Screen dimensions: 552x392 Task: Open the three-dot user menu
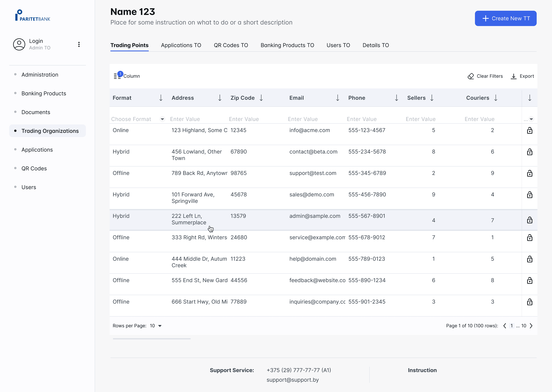click(x=79, y=44)
